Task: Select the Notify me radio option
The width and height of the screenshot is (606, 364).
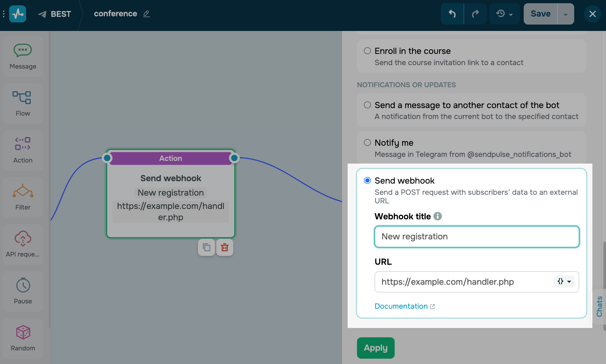Action: tap(367, 143)
